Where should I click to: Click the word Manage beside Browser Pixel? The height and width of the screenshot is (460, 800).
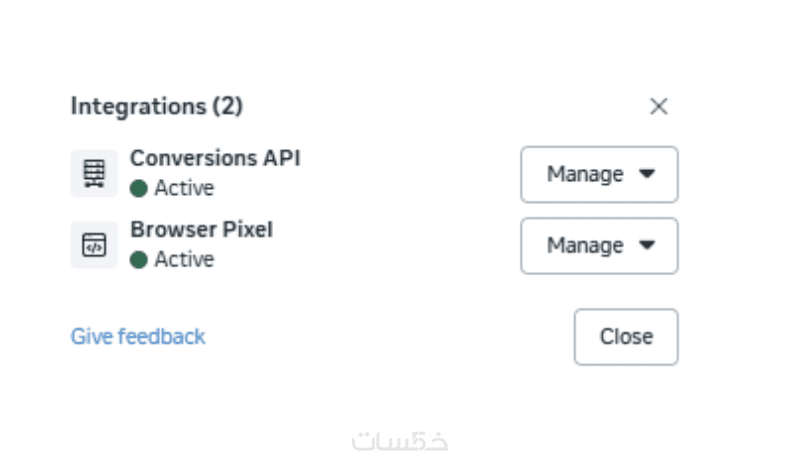coord(585,245)
